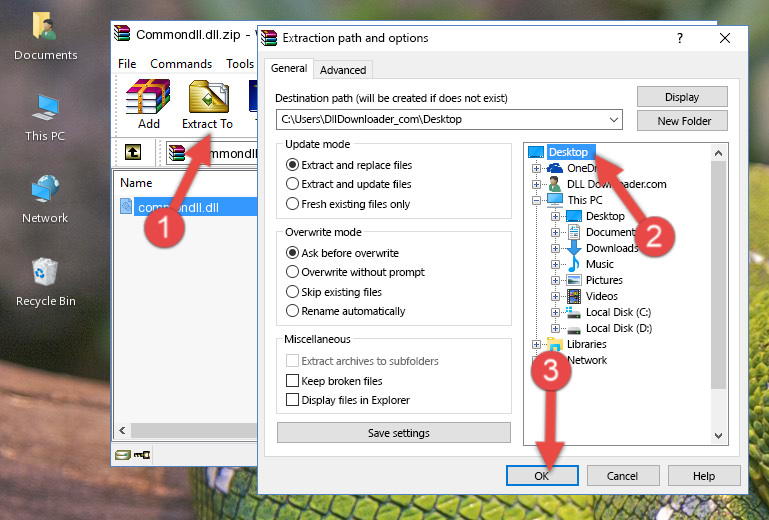Collapse the This PC tree node

click(536, 200)
